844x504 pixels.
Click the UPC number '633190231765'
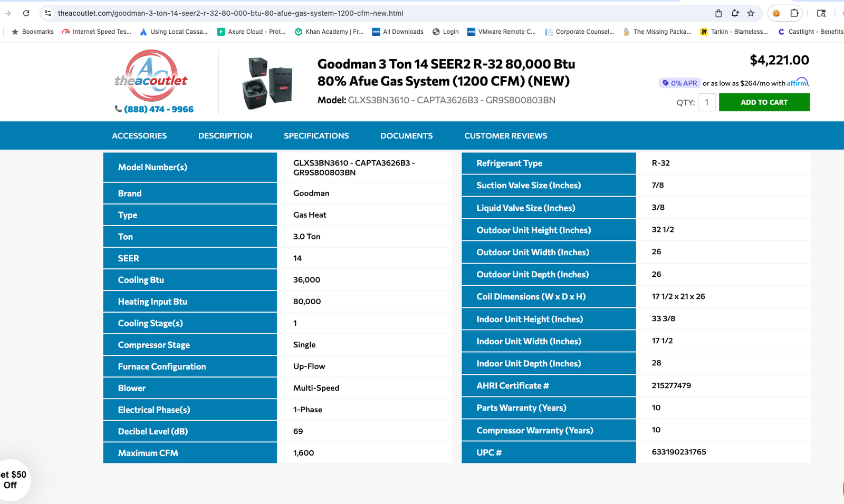(x=679, y=452)
